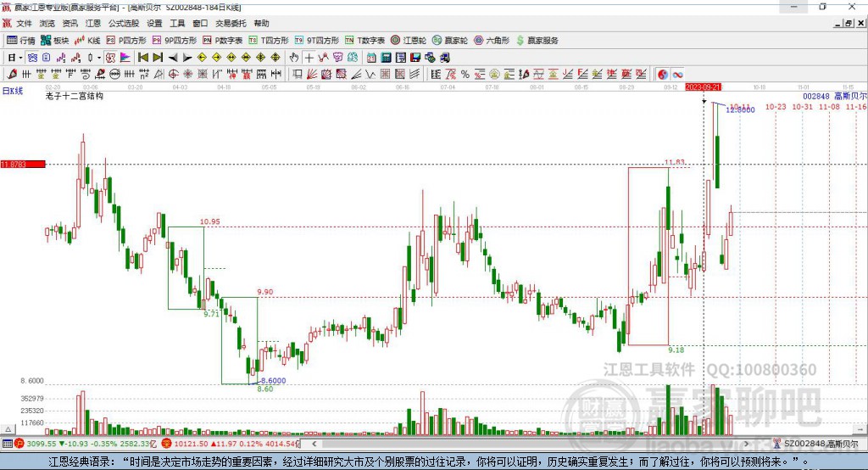Select the zigzag wave line tool

click(370, 75)
